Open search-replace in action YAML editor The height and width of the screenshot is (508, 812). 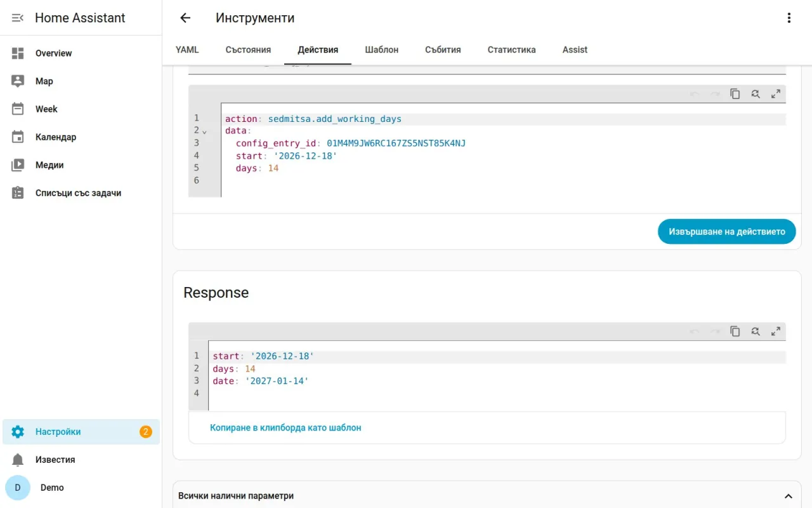click(756, 94)
